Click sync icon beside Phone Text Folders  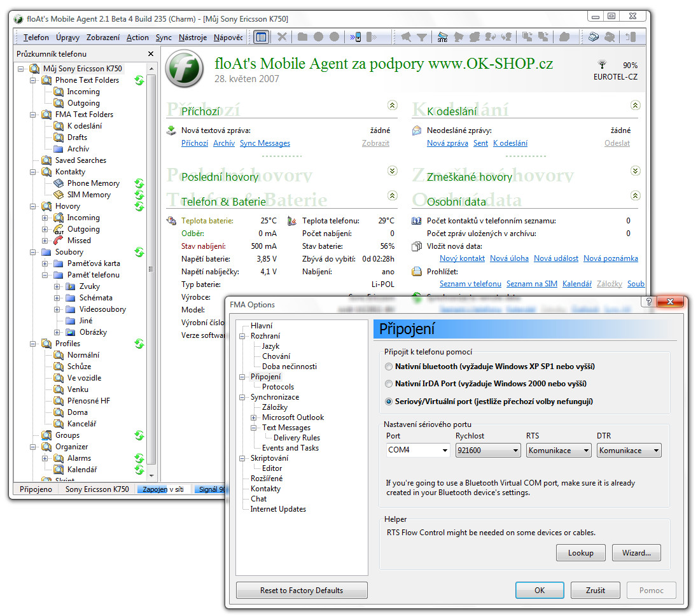(139, 80)
